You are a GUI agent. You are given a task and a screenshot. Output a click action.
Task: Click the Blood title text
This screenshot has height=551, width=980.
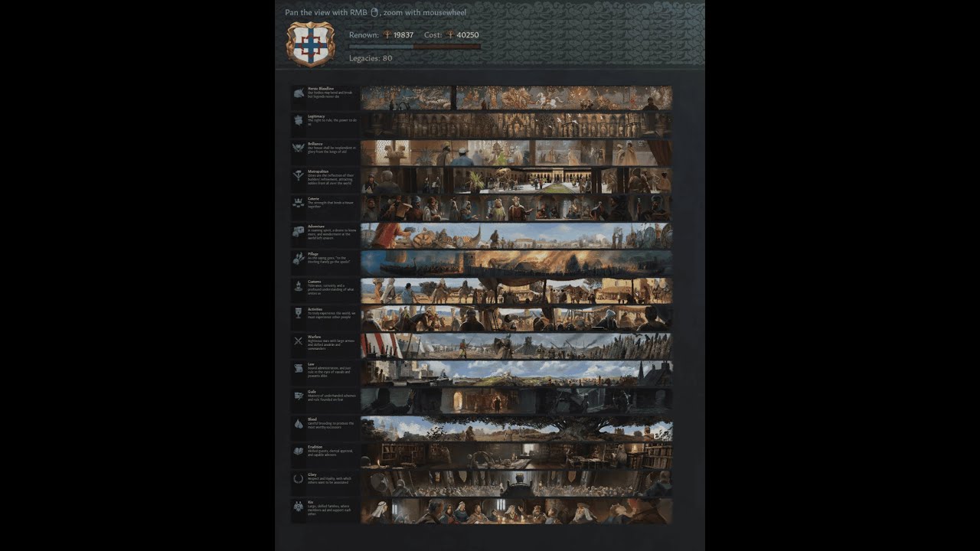[x=312, y=419]
